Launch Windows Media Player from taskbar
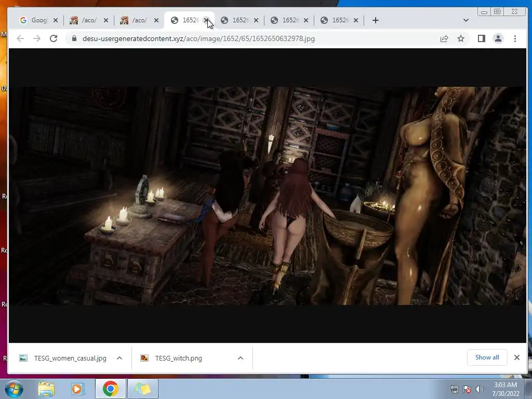Image resolution: width=532 pixels, height=399 pixels. click(78, 389)
